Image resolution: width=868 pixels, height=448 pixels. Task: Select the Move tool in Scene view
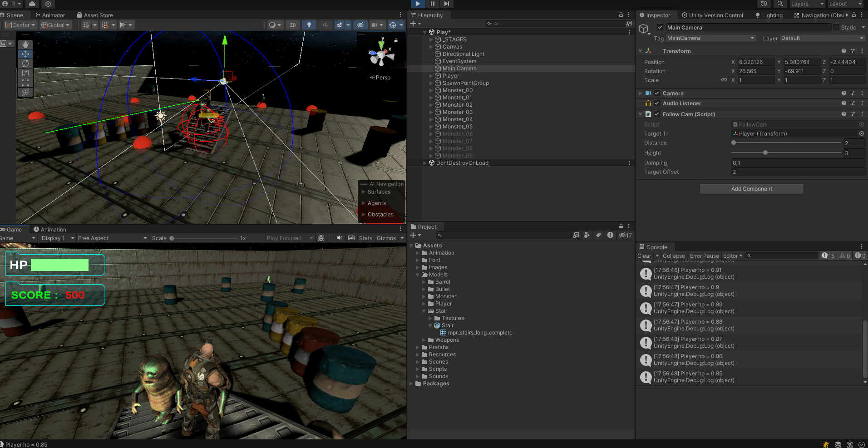pos(25,54)
